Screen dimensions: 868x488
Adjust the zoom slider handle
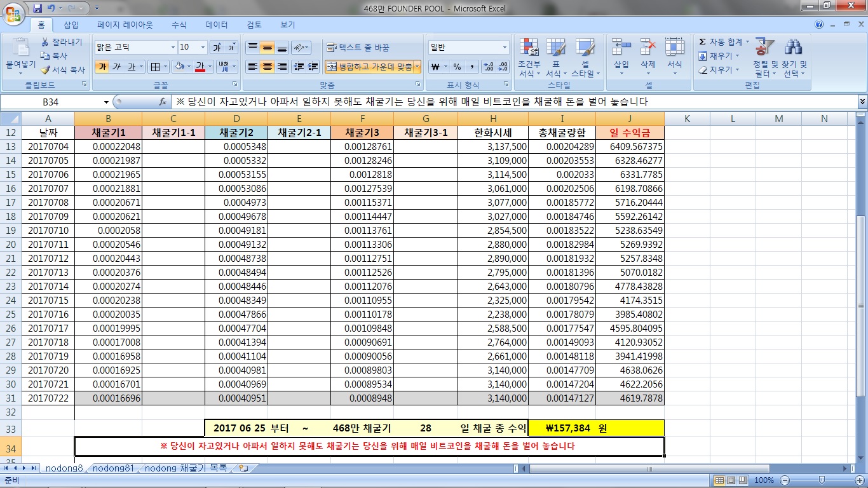pos(822,480)
